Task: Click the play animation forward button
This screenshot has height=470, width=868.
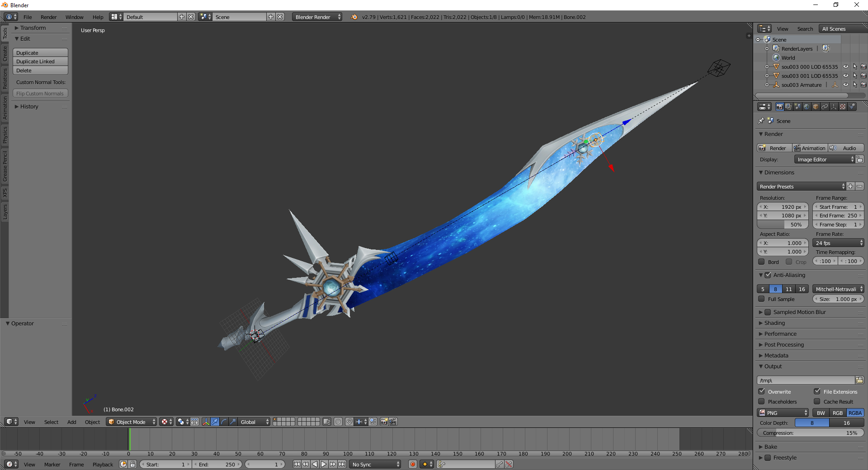Action: pyautogui.click(x=324, y=464)
